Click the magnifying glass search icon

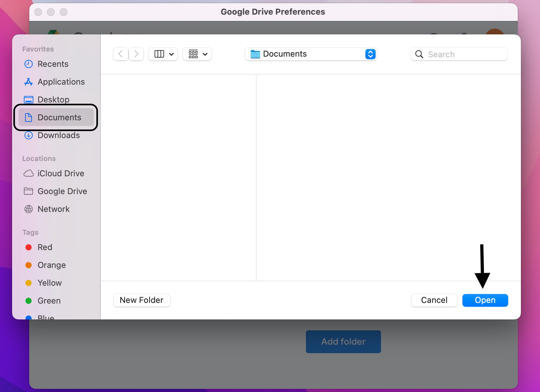click(x=419, y=54)
